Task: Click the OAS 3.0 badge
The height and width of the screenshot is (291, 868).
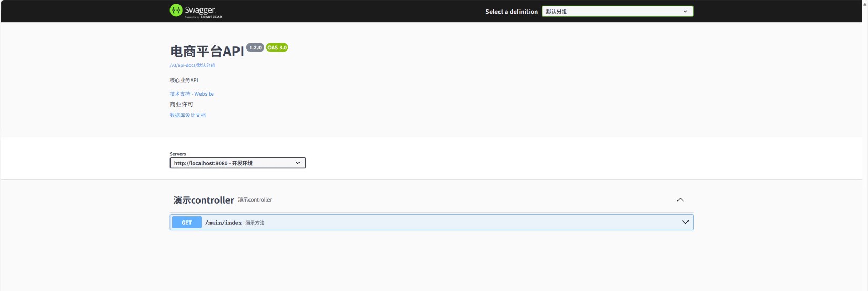Action: coord(277,48)
